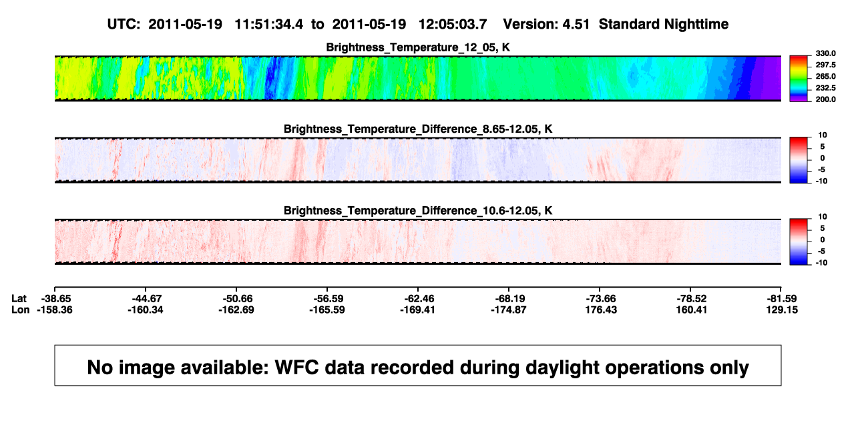The height and width of the screenshot is (445, 868).
Task: Click latitude value -44.67
Action: 146,298
